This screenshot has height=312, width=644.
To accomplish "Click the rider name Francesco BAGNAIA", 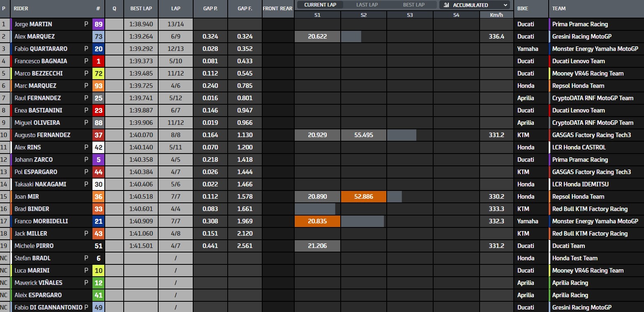I will (41, 61).
